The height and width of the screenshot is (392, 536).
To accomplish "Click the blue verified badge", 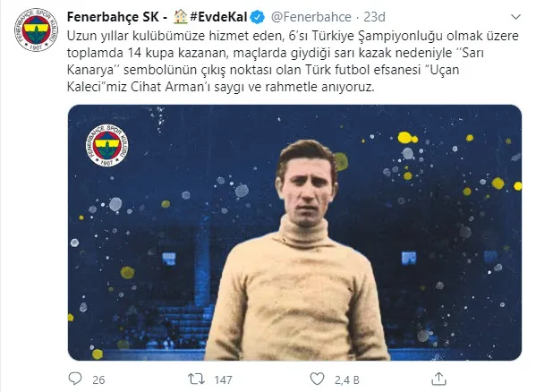I will point(258,17).
